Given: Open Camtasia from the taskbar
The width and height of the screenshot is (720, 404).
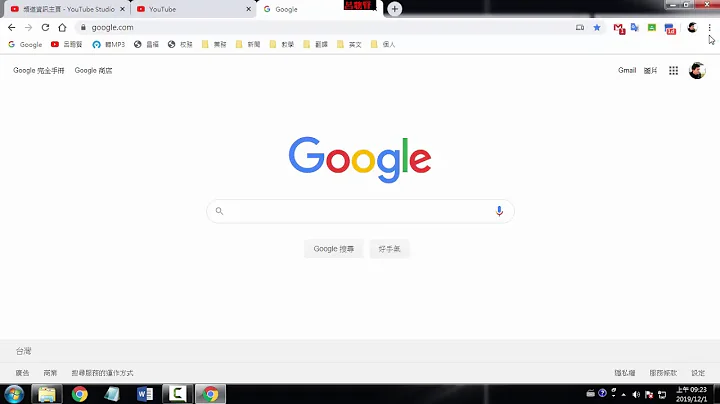Looking at the screenshot, I should [x=177, y=394].
